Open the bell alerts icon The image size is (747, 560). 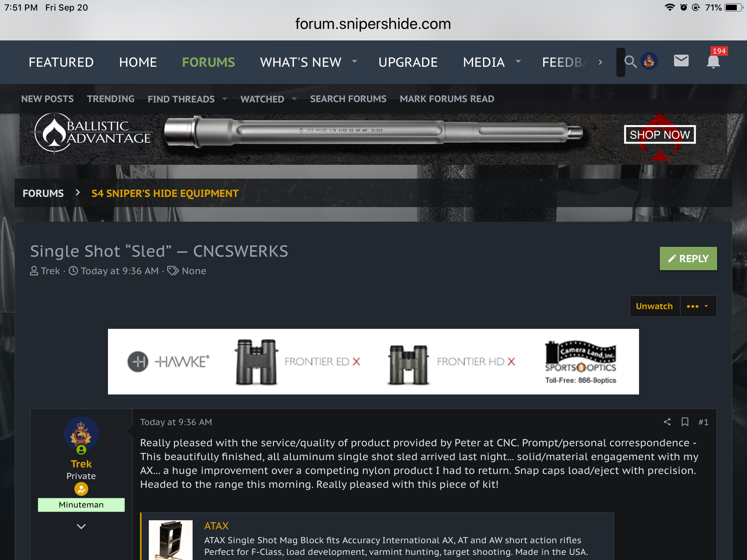[x=713, y=61]
